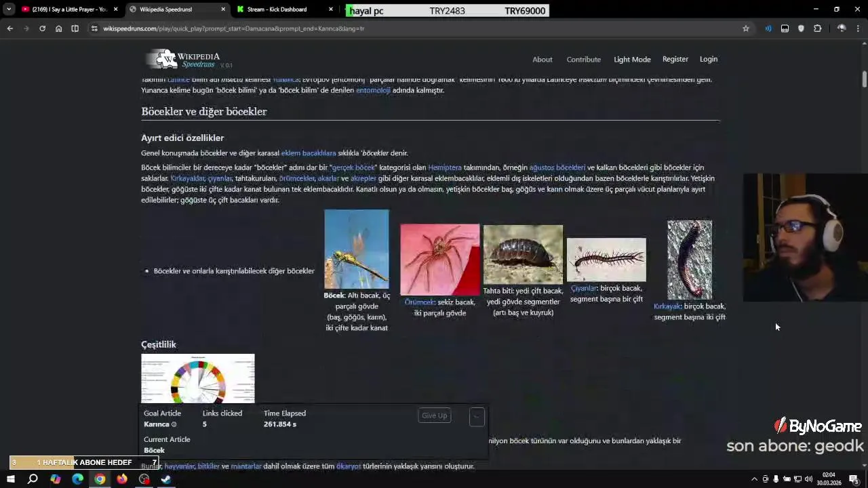Follow the 'eklem bacaklılara' link
This screenshot has height=488, width=868.
[309, 153]
